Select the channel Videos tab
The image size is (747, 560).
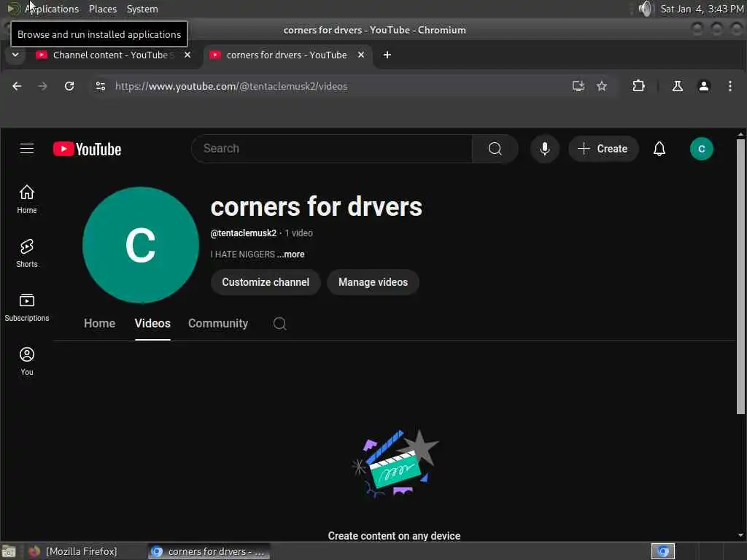click(x=152, y=323)
